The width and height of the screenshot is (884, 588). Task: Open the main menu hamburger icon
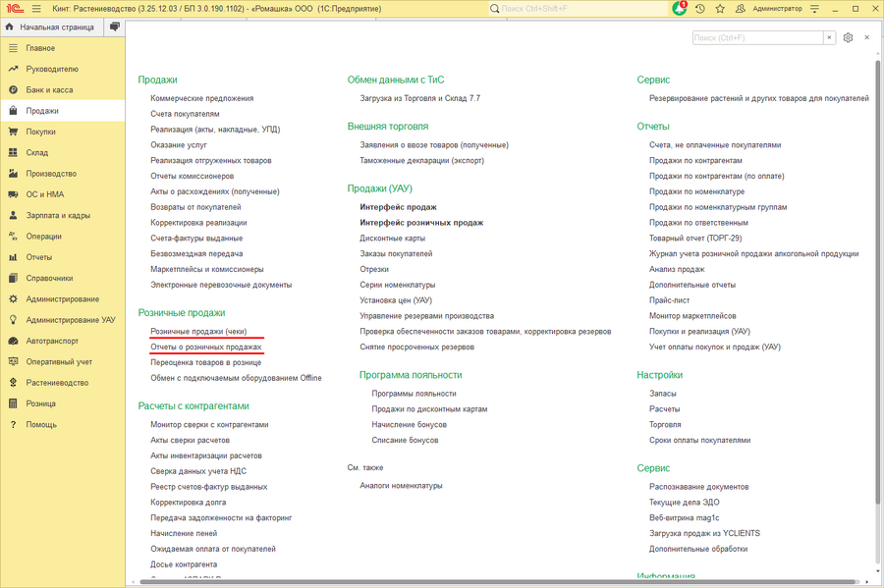(36, 9)
